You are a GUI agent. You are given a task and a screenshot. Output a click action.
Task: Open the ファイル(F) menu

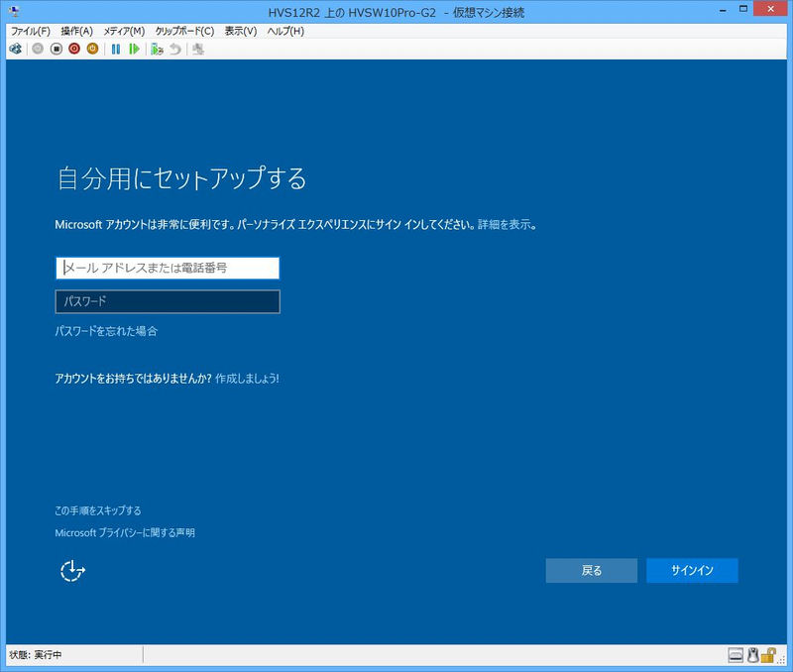tap(31, 32)
